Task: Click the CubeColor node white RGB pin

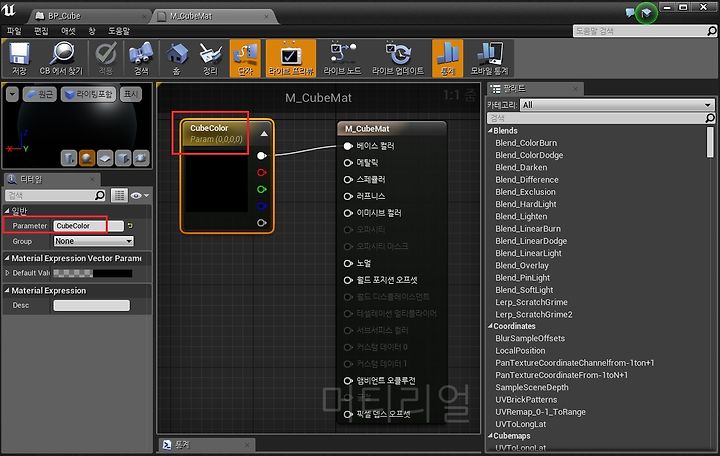Action: click(x=261, y=156)
